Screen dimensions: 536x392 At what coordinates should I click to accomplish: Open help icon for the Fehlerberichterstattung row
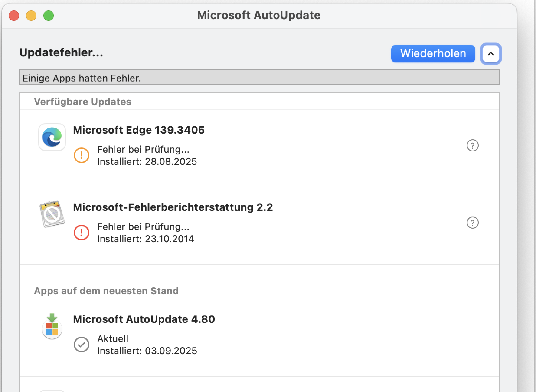[x=472, y=223]
